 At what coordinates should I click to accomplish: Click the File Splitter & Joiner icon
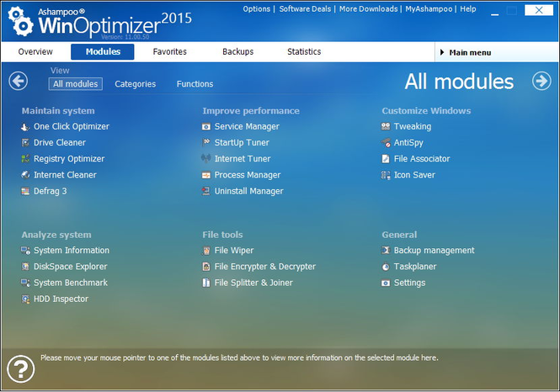[206, 283]
